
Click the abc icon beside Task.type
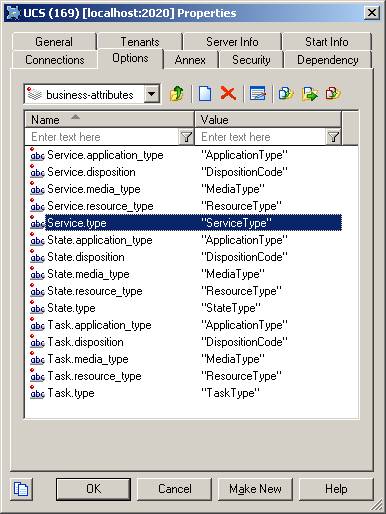tap(37, 393)
